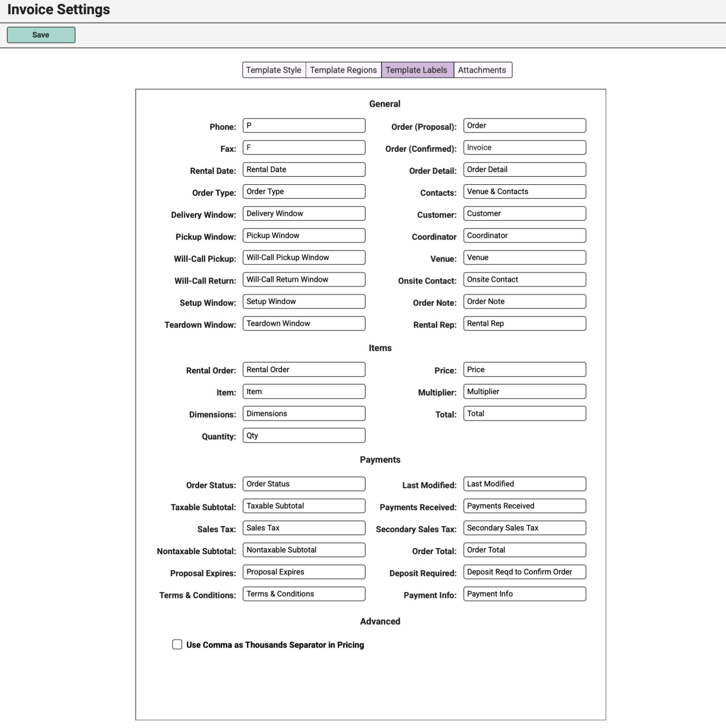
Task: Click the Phone label input field
Action: click(x=304, y=126)
